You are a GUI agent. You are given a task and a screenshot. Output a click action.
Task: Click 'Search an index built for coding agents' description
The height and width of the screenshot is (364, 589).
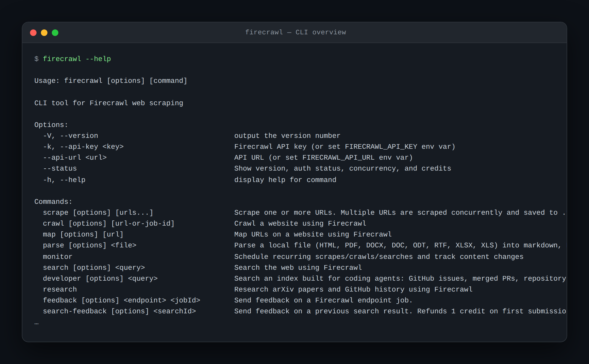[x=400, y=278]
